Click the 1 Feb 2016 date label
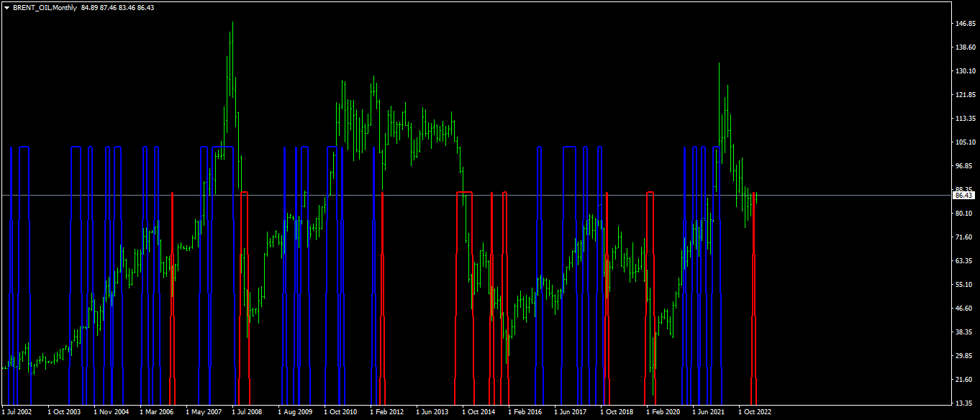The image size is (980, 420). tap(525, 413)
